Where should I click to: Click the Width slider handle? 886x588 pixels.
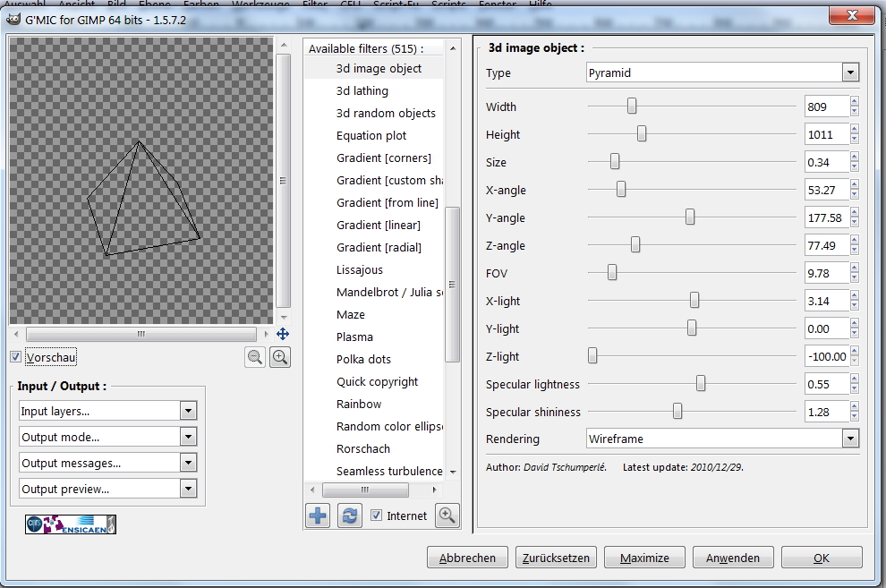[x=632, y=106]
